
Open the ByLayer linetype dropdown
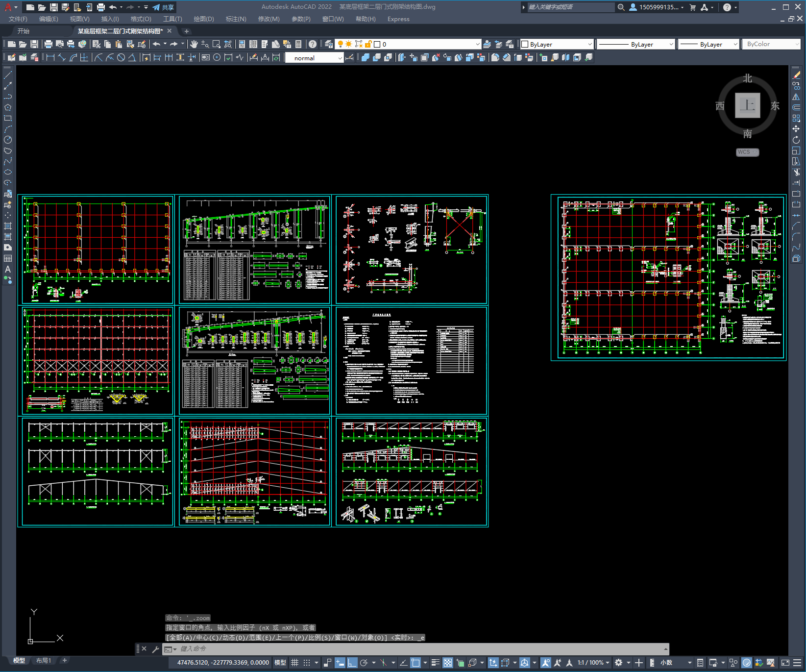[636, 44]
